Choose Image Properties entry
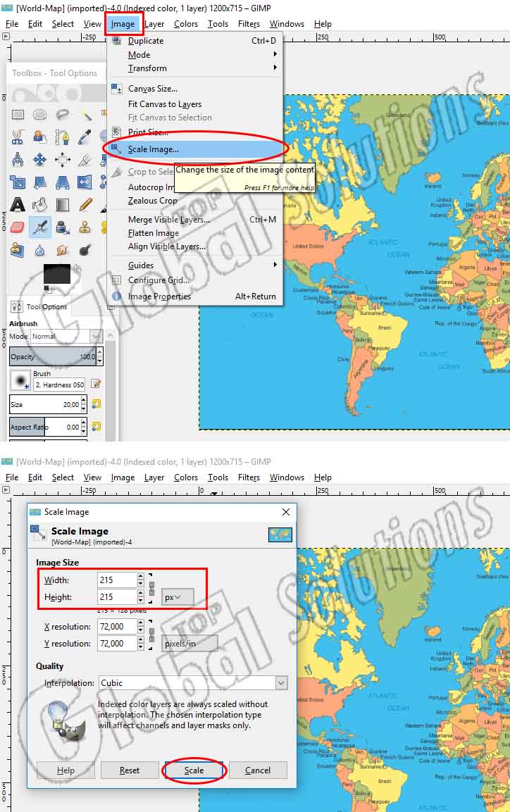This screenshot has height=812, width=510. coord(194,296)
